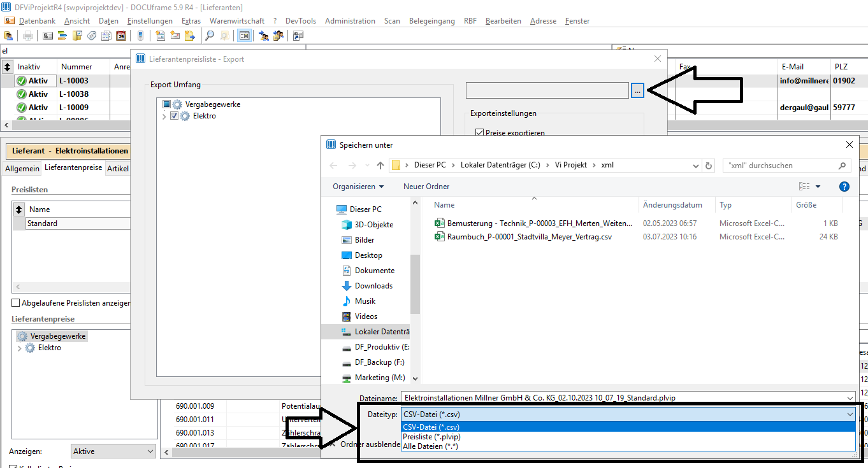Click the price tag toolbar icon

(x=92, y=36)
